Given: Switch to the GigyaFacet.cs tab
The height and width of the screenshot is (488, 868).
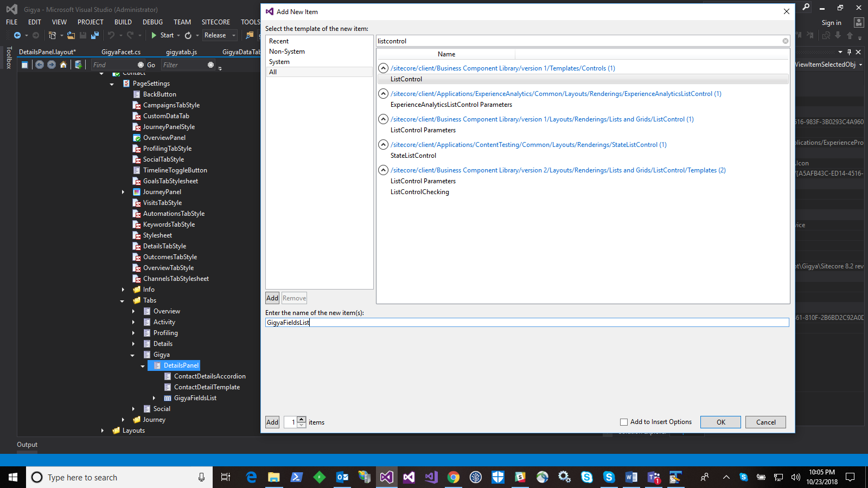Looking at the screenshot, I should pos(121,52).
